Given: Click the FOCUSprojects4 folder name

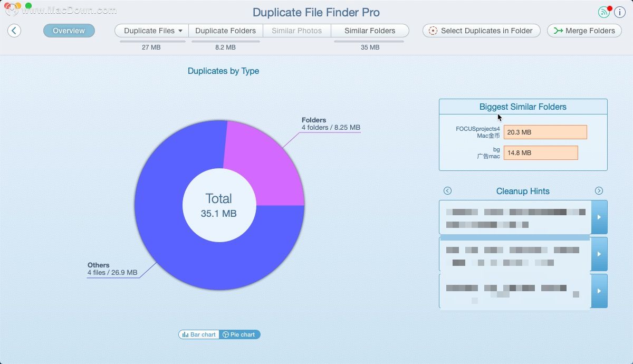Looking at the screenshot, I should pyautogui.click(x=478, y=129).
